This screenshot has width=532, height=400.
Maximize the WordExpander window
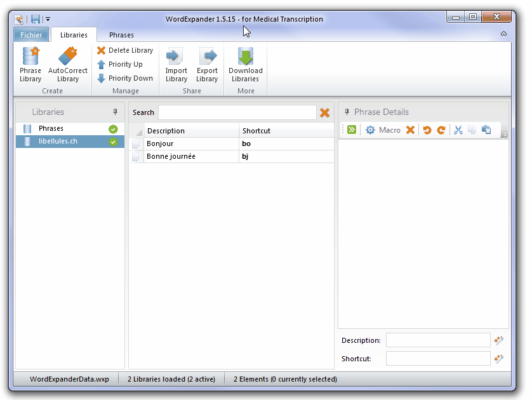472,17
